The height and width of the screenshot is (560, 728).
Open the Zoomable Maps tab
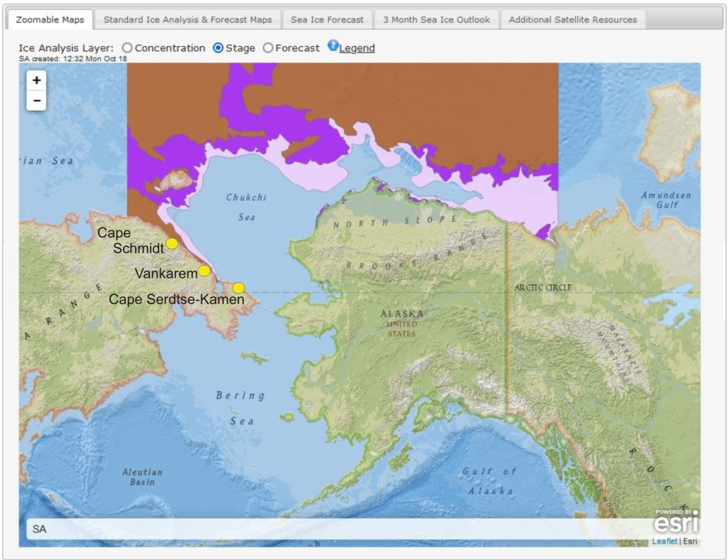coord(50,20)
